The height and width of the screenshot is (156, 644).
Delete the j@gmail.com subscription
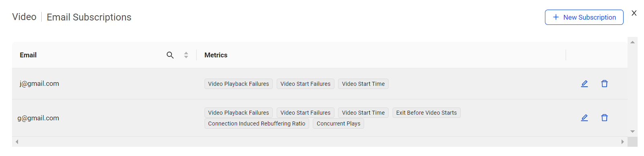[604, 83]
